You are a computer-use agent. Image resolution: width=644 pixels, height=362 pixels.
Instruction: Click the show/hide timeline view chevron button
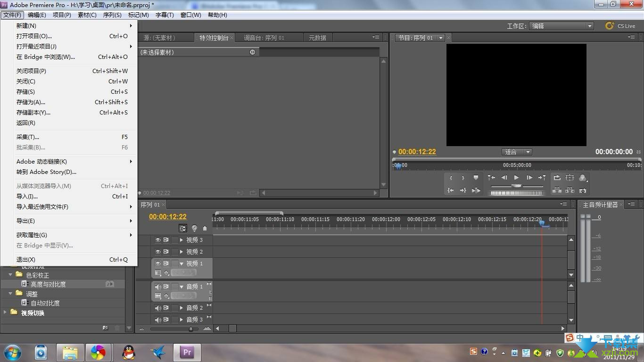click(x=252, y=52)
